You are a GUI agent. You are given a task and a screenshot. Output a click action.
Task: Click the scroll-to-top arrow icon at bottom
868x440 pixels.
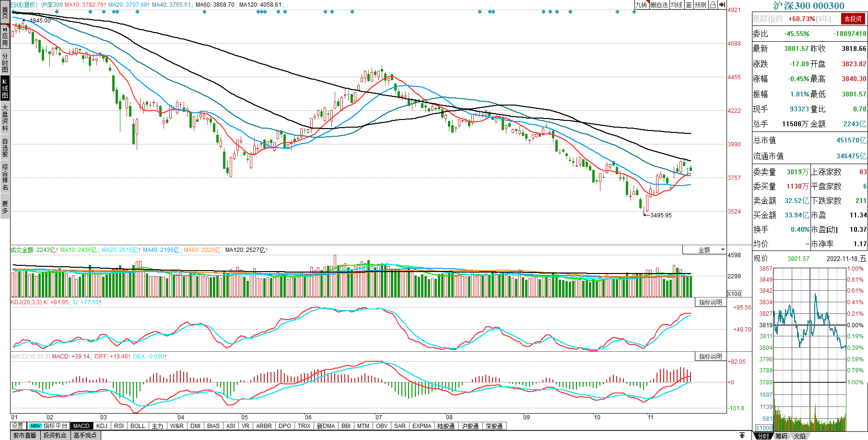[x=742, y=435]
